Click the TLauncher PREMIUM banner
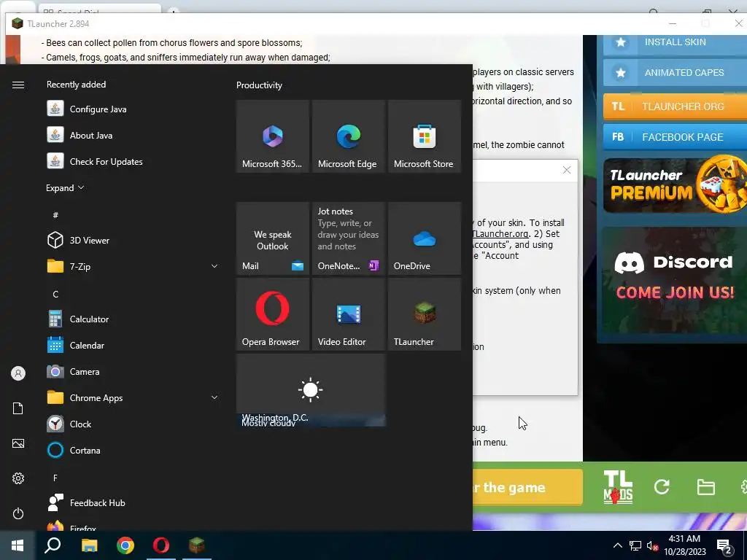 pos(675,184)
